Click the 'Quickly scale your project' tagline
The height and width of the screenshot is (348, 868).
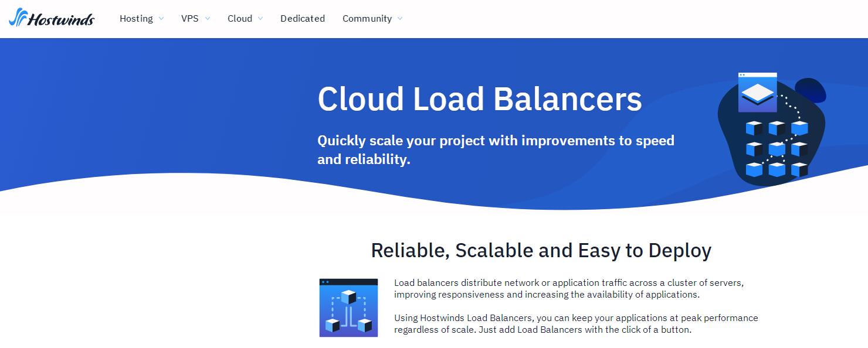click(496, 150)
